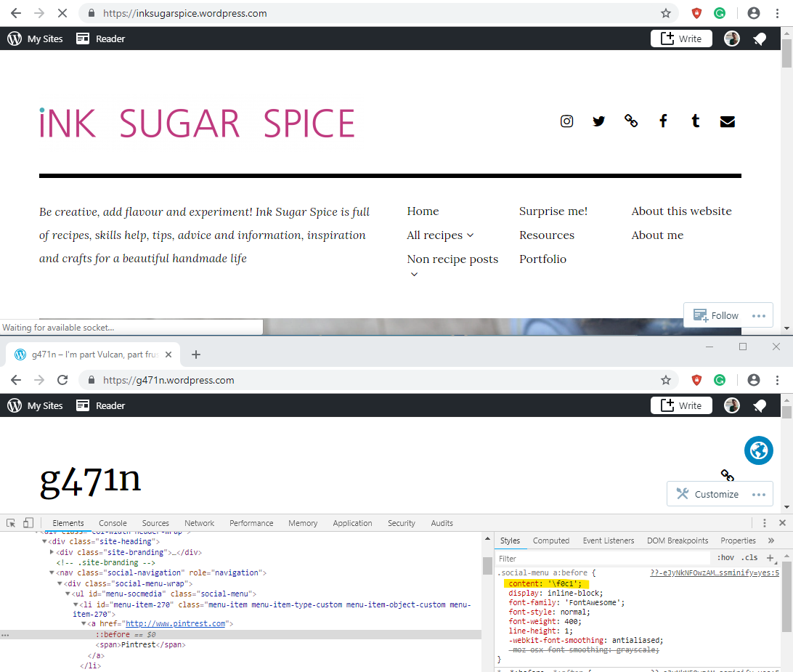Reload the g471n.wordpress.com page
The height and width of the screenshot is (672, 793).
(x=62, y=380)
